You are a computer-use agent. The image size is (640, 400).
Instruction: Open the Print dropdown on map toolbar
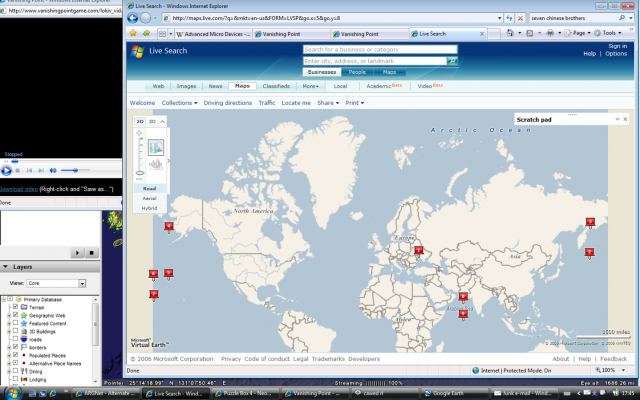tap(355, 103)
